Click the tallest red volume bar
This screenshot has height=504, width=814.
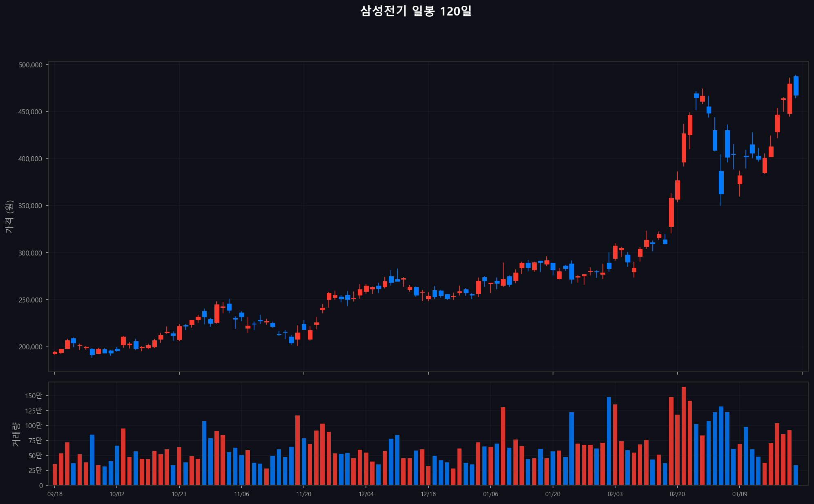684,436
